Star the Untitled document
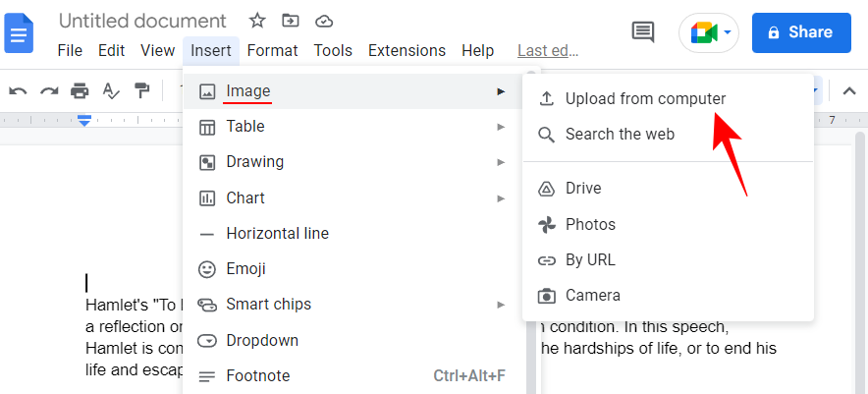The height and width of the screenshot is (394, 868). 257,21
